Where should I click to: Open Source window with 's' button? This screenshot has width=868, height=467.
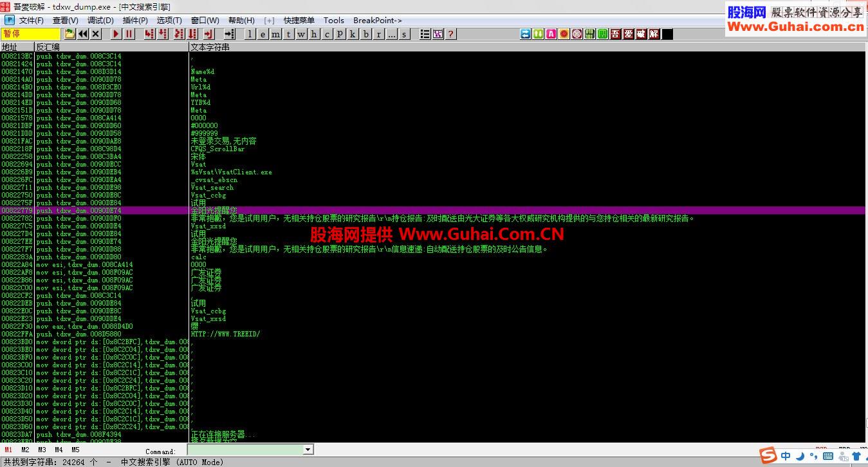tap(404, 34)
